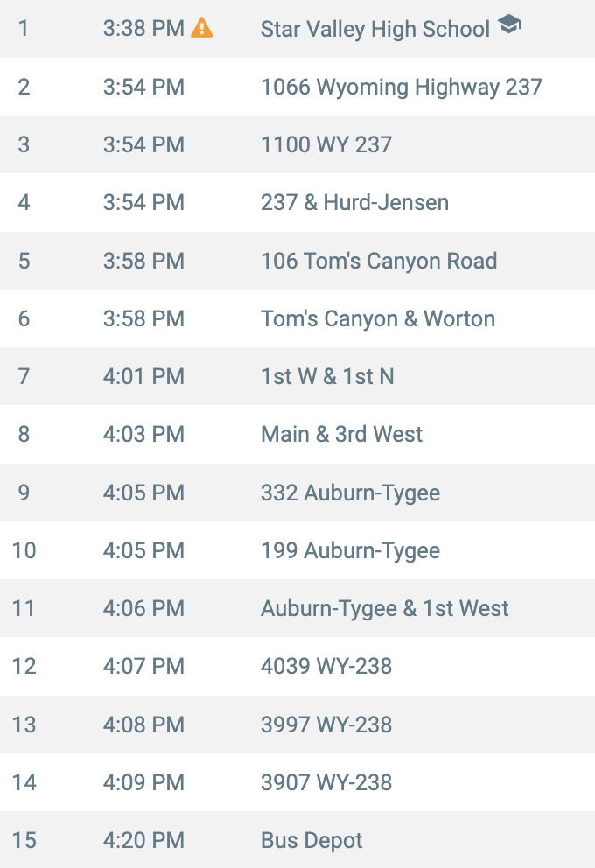Click the graduation cap school icon
Screen dimensions: 595x868
[x=509, y=24]
